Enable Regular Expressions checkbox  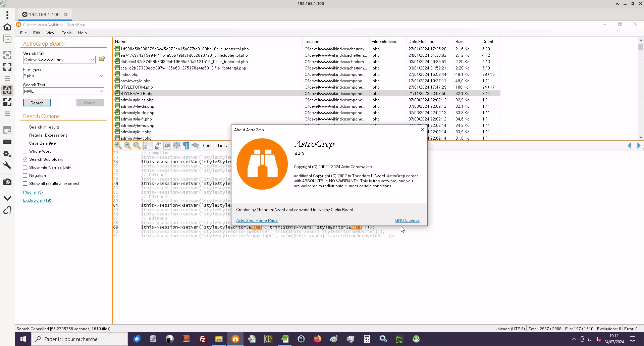(x=25, y=135)
